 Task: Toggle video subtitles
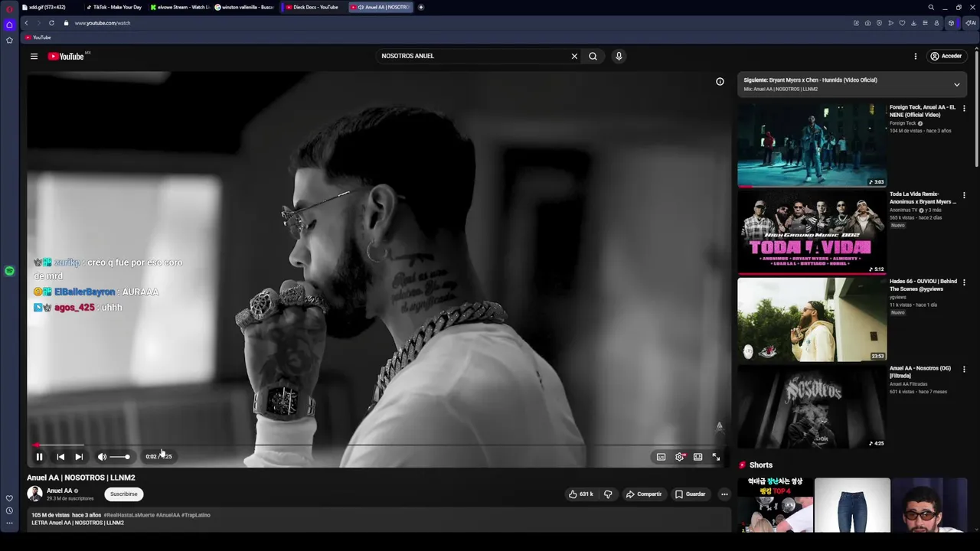pyautogui.click(x=661, y=457)
